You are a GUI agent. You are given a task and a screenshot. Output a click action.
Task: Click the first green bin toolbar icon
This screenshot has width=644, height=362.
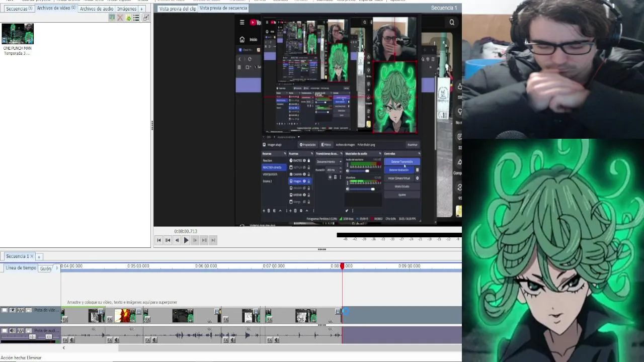click(x=112, y=18)
